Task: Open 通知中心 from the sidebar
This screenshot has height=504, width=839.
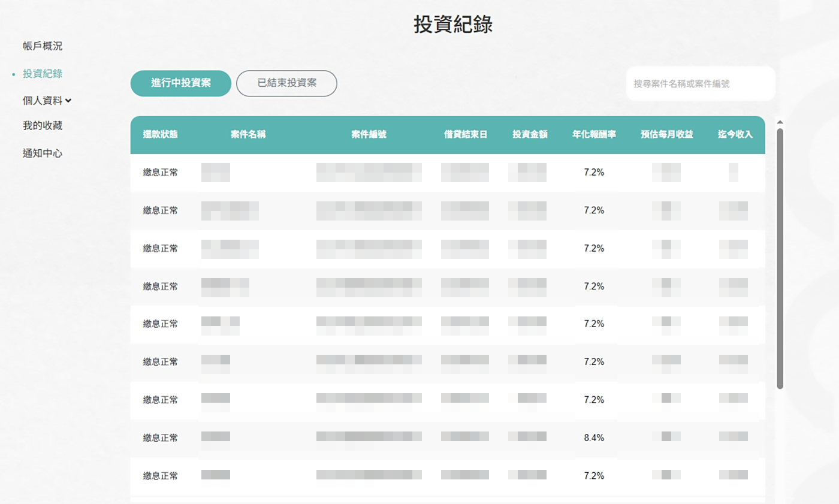Action: pyautogui.click(x=43, y=153)
